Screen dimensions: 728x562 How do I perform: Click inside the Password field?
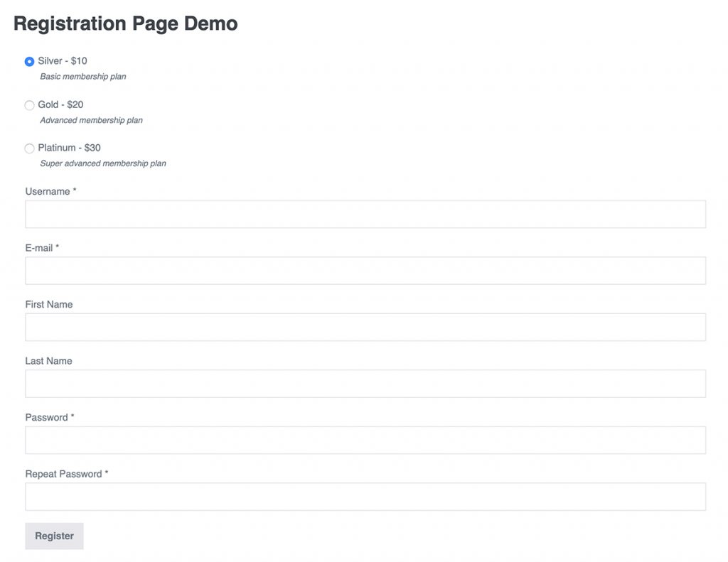point(365,440)
